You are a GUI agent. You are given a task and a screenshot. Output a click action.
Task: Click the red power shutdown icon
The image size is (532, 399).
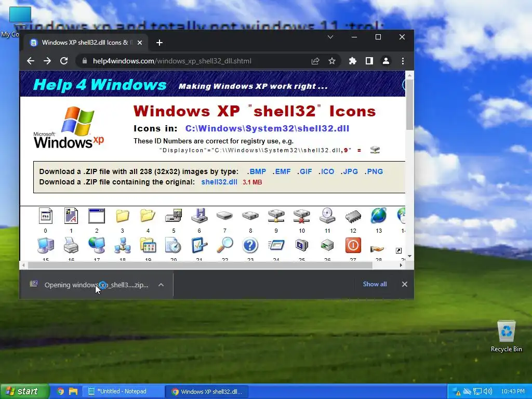pyautogui.click(x=353, y=245)
